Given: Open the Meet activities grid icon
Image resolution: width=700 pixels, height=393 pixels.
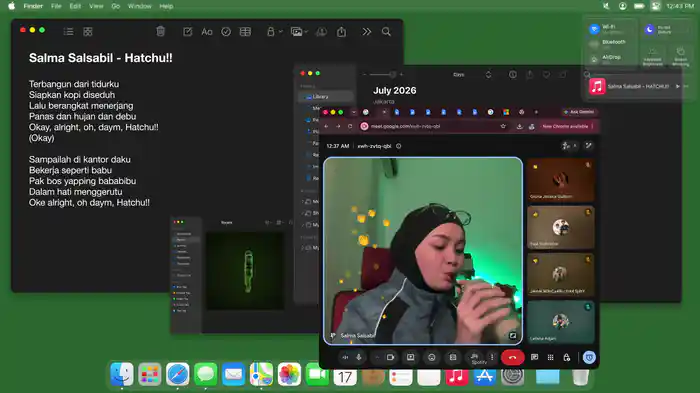Looking at the screenshot, I should 550,357.
